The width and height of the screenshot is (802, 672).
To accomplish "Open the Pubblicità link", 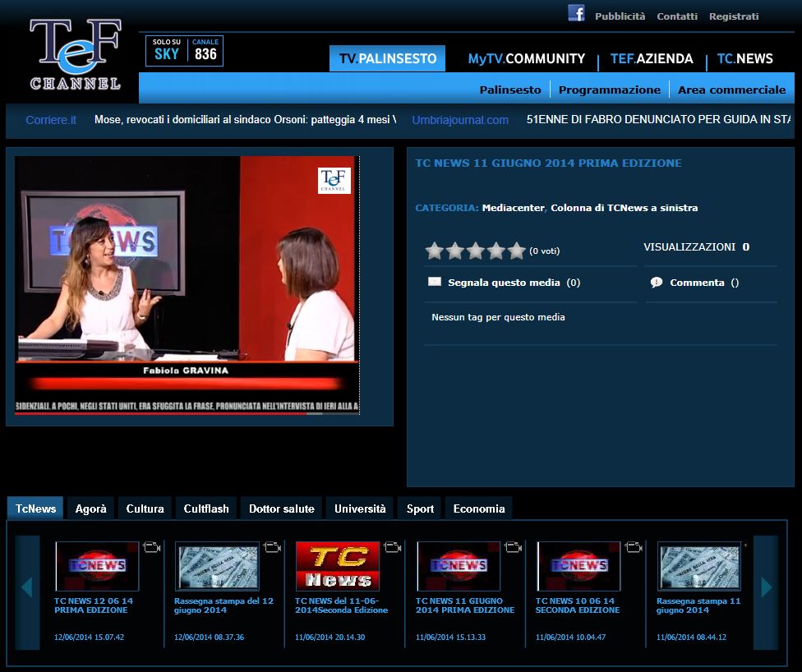I will point(620,16).
